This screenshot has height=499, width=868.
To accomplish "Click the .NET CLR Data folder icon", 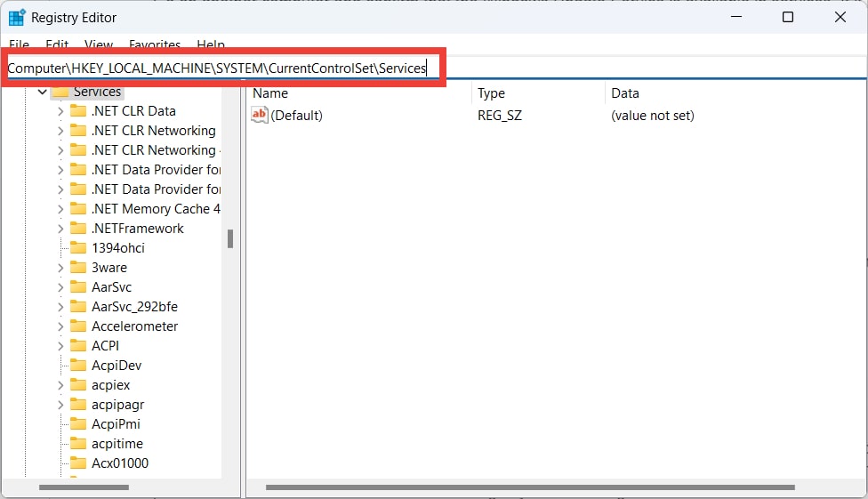I will tap(78, 111).
